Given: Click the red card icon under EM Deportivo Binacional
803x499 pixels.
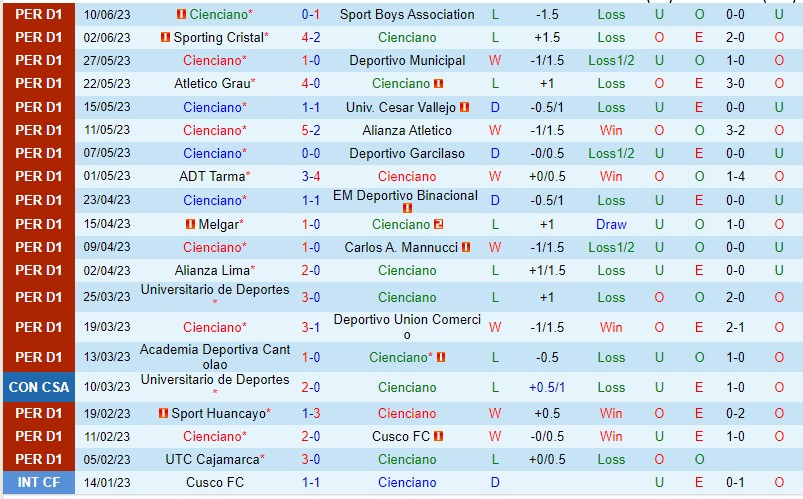Looking at the screenshot, I should 407,208.
